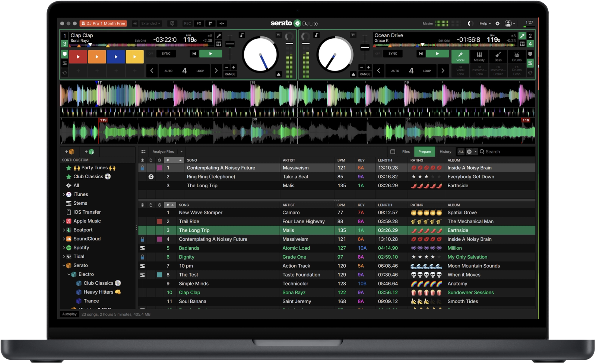The height and width of the screenshot is (364, 596).
Task: Eject track from Clap Clap deck
Action: click(279, 74)
